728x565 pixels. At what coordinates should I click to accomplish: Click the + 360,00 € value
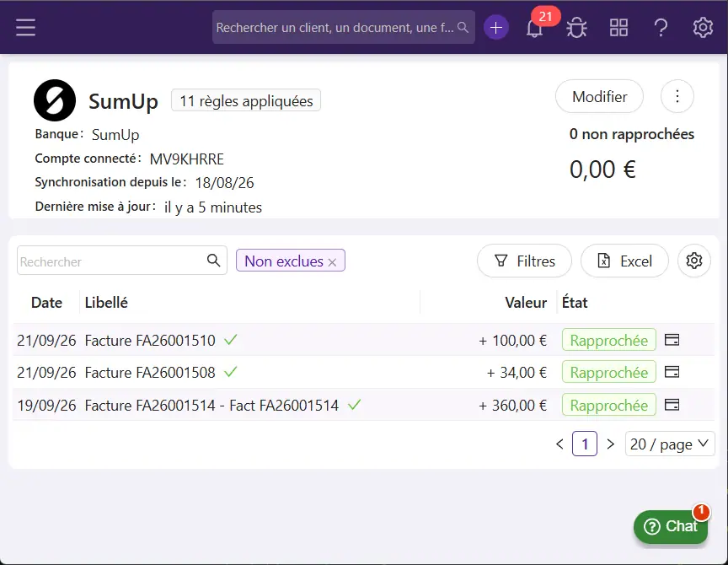coord(512,405)
